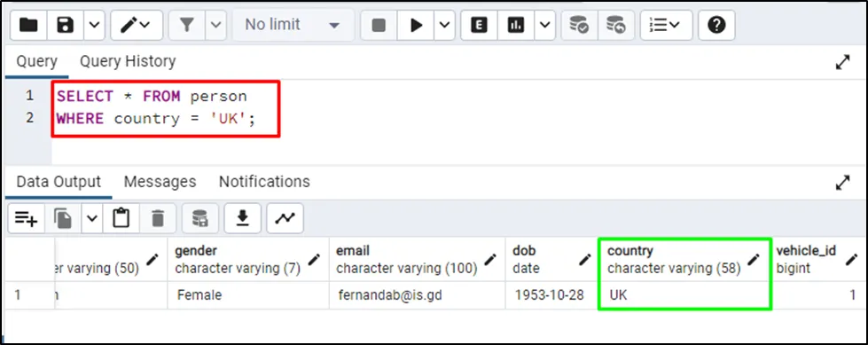Open Explain Analyze chart icon
Image resolution: width=868 pixels, height=345 pixels.
pos(515,25)
